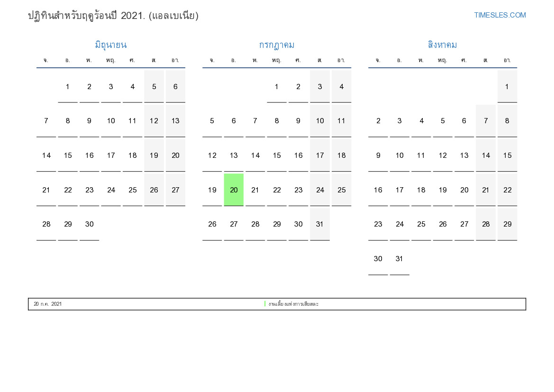Click the สิงหาคม month heading
The image size is (554, 392).
442,45
